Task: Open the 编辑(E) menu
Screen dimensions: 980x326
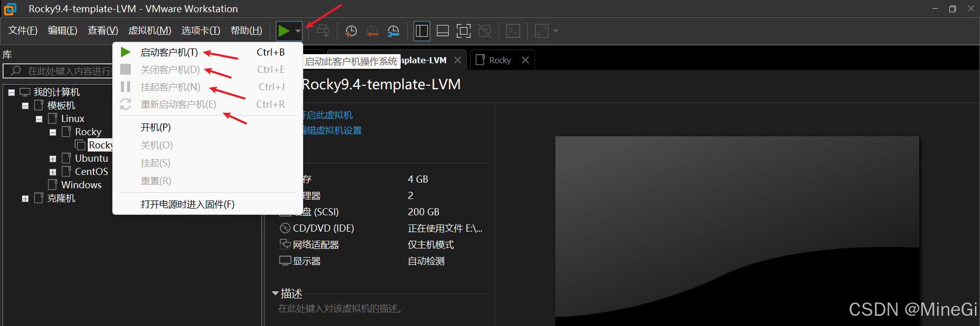Action: click(x=62, y=31)
